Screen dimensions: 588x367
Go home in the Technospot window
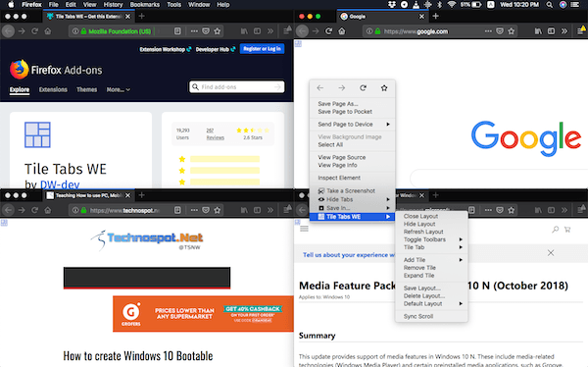[48, 210]
